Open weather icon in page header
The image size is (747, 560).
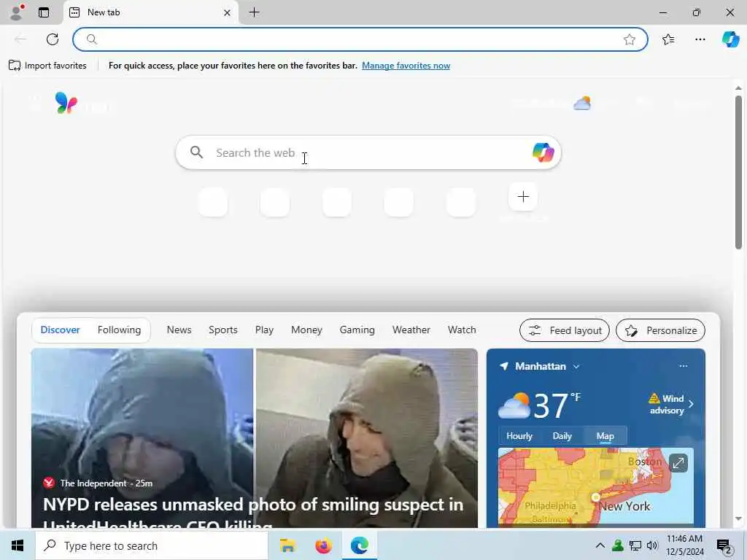point(582,103)
